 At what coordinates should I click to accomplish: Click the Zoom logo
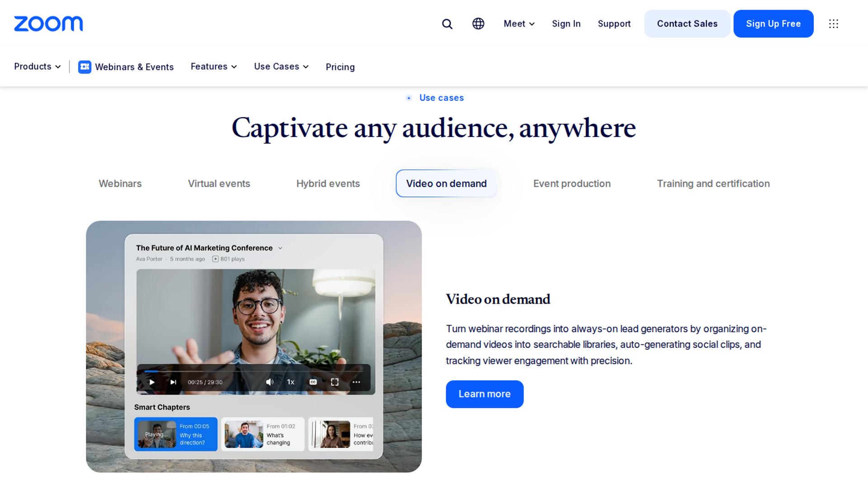48,23
